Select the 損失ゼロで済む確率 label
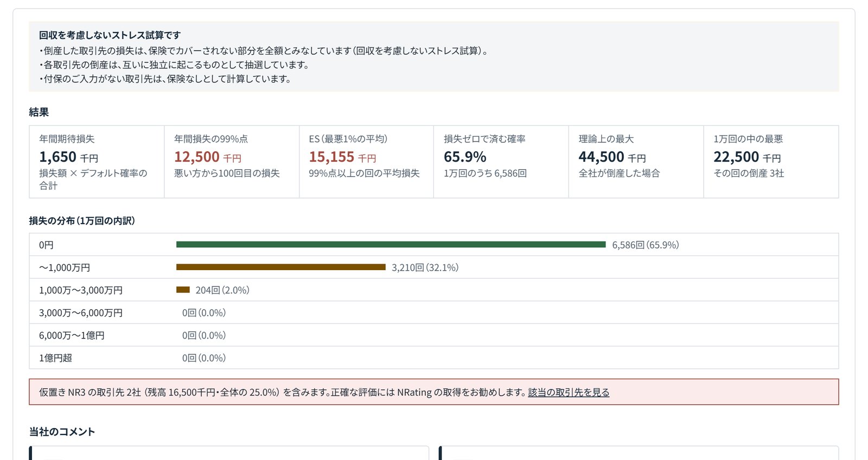 pyautogui.click(x=484, y=139)
